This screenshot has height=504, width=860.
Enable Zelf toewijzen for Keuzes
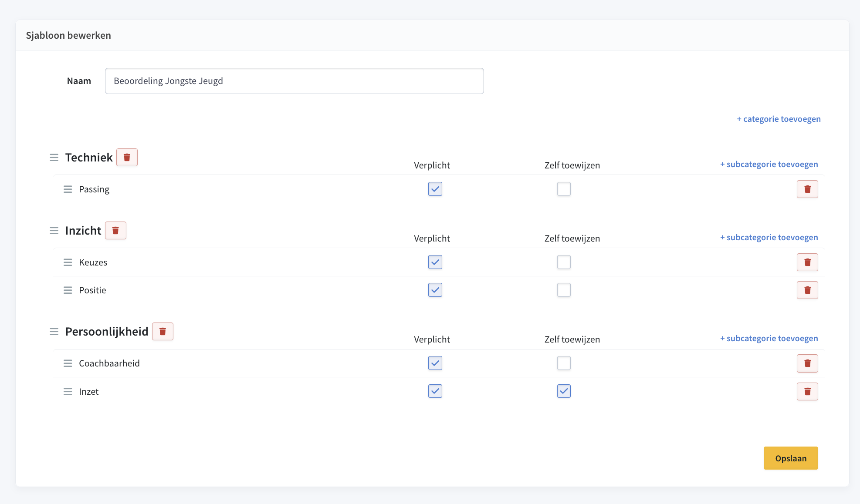563,262
